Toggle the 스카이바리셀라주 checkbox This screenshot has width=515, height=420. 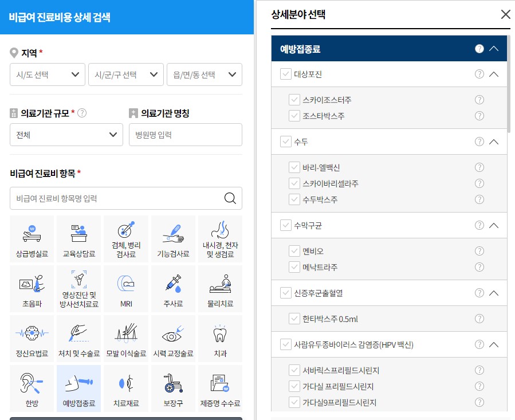[294, 183]
